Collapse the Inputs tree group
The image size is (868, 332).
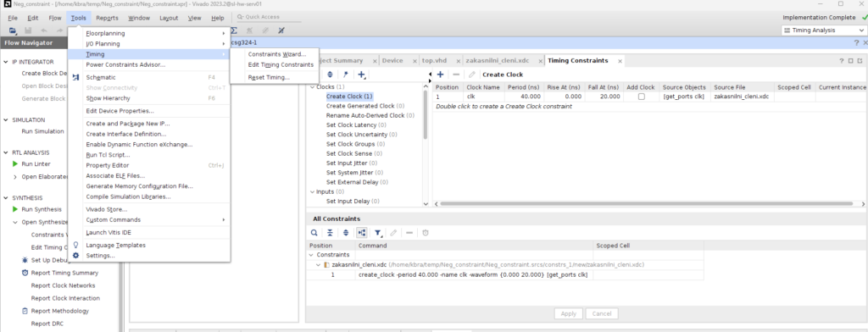pos(312,192)
